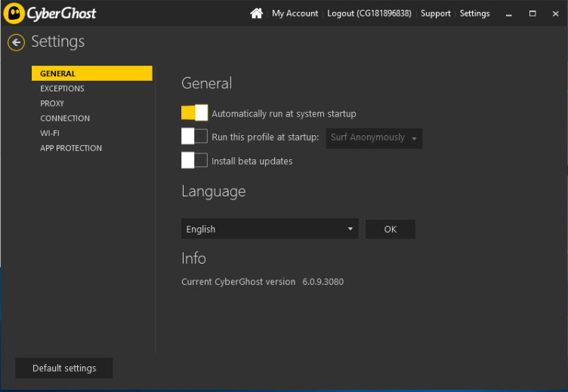Toggle run this profile at startup

tap(194, 137)
